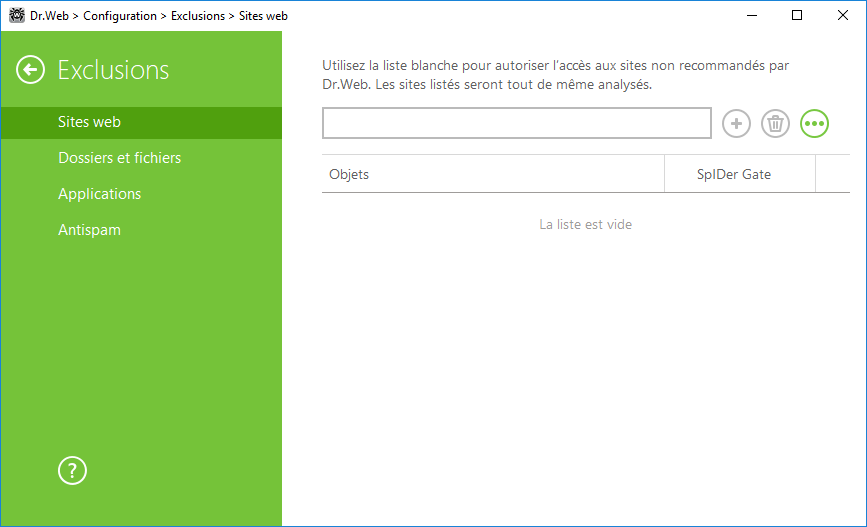867x527 pixels.
Task: Click the add (plus) site button
Action: pyautogui.click(x=736, y=123)
